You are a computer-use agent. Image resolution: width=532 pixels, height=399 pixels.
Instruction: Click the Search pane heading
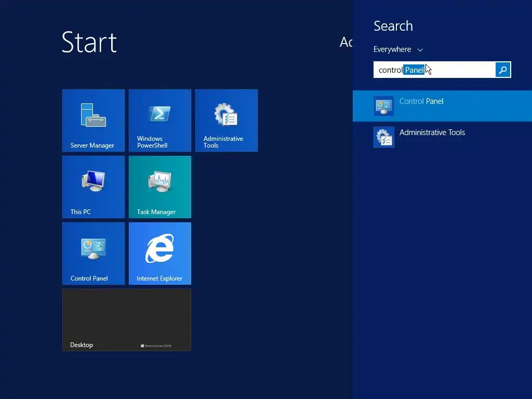pyautogui.click(x=393, y=26)
